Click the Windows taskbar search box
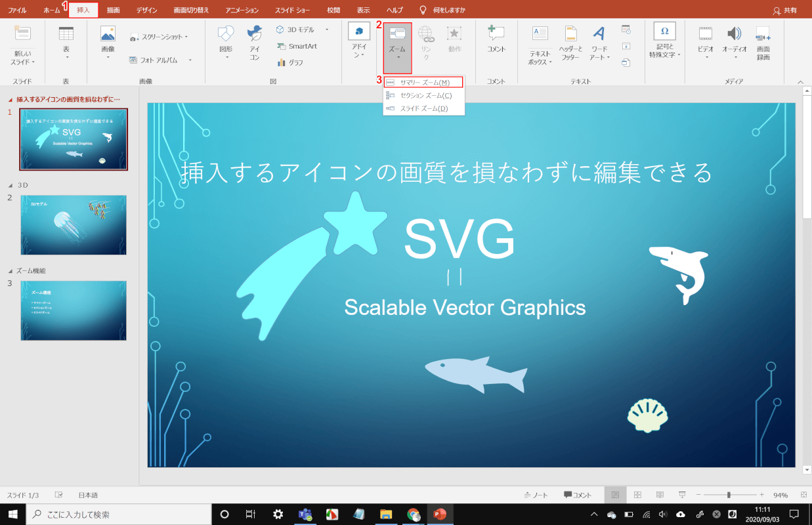 [119, 514]
